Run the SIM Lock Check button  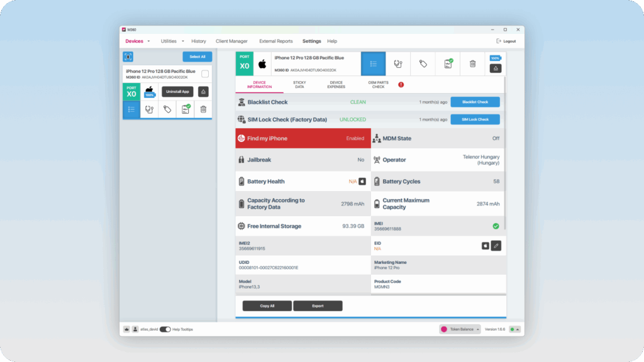[x=475, y=119]
